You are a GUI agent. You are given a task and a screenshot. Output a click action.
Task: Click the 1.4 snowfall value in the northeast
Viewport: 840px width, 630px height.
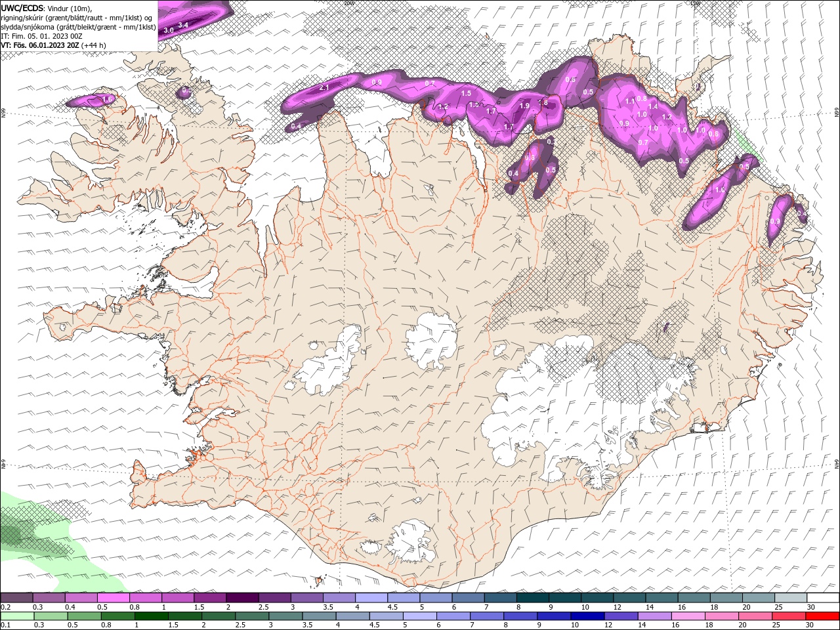click(653, 106)
